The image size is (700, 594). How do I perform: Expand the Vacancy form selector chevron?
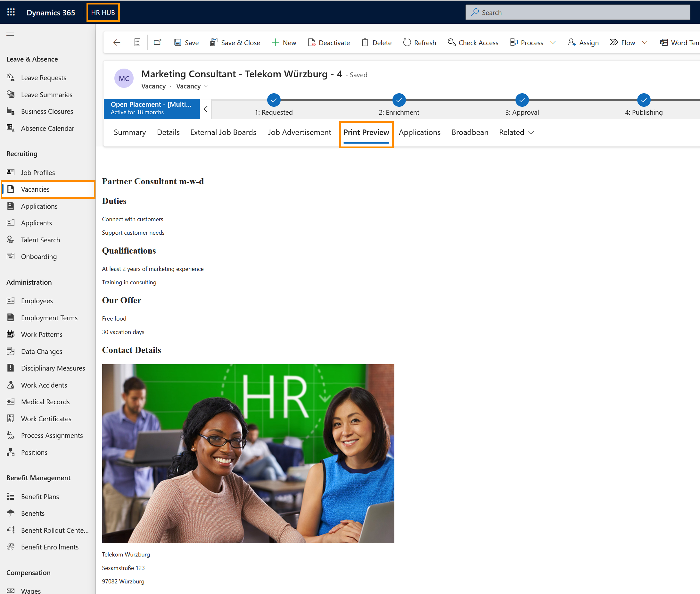(x=206, y=86)
